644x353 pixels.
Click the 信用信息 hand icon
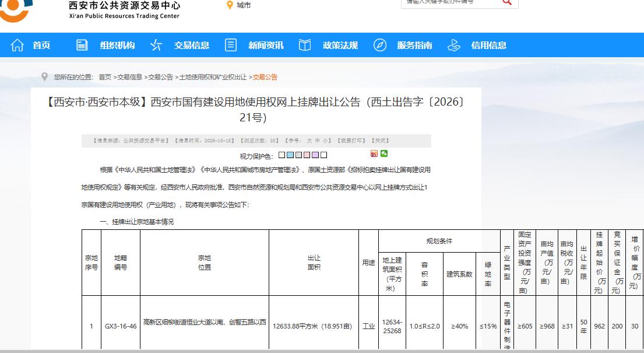point(454,45)
